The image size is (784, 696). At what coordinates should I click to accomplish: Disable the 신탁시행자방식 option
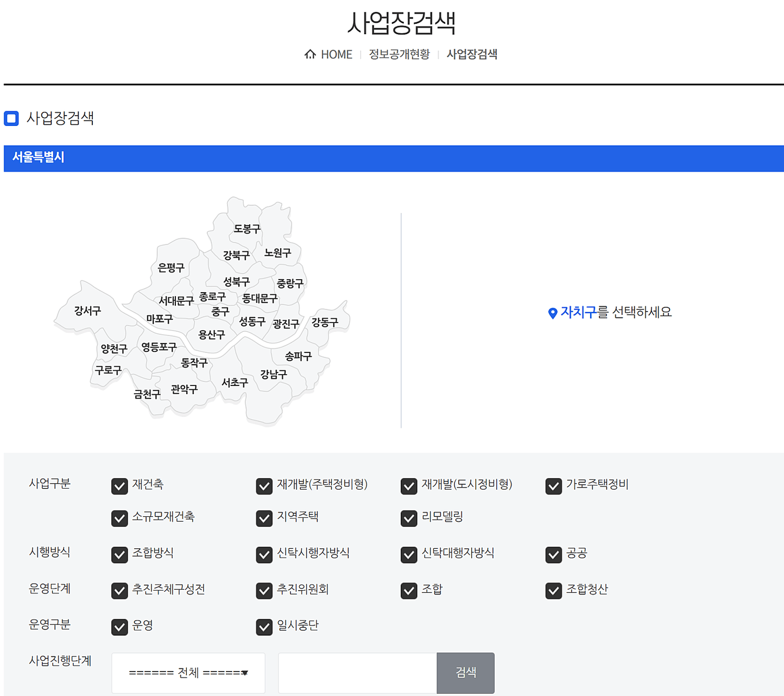pyautogui.click(x=264, y=555)
